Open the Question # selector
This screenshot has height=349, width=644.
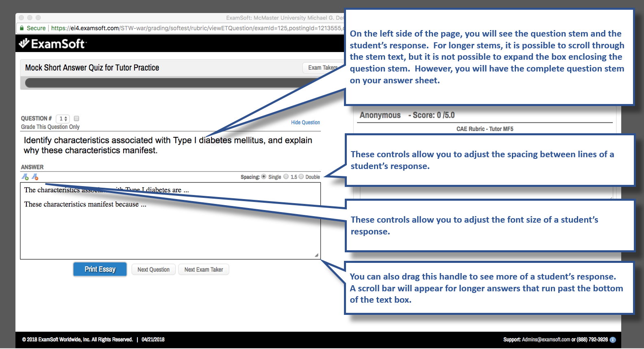[x=63, y=119]
